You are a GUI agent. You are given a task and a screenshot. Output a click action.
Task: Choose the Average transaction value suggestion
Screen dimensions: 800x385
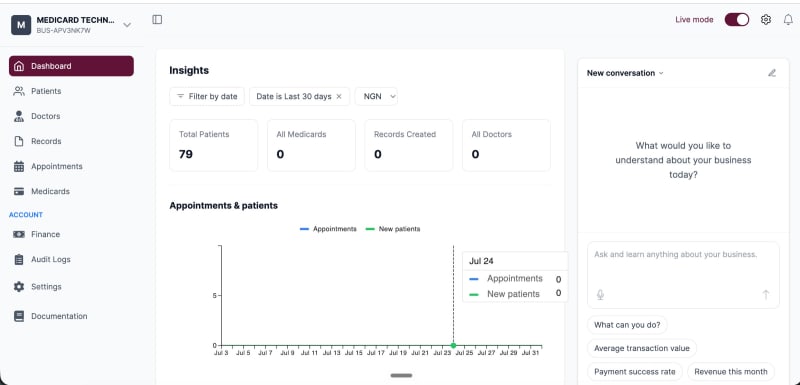[642, 348]
